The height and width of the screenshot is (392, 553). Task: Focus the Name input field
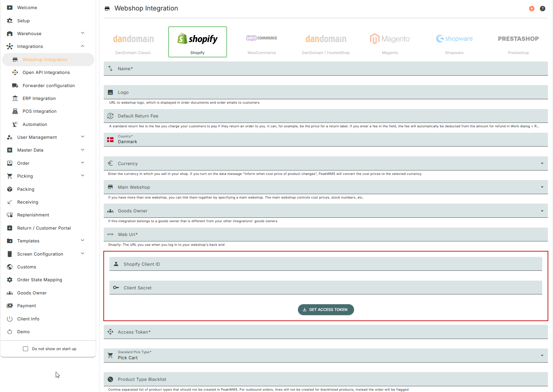coord(326,69)
